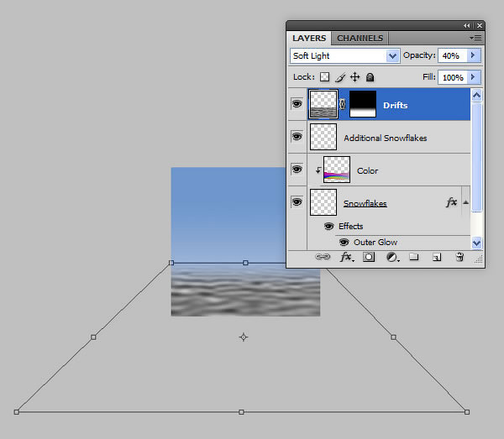Click the bottom-center transform handle
504x439 pixels.
pos(241,412)
